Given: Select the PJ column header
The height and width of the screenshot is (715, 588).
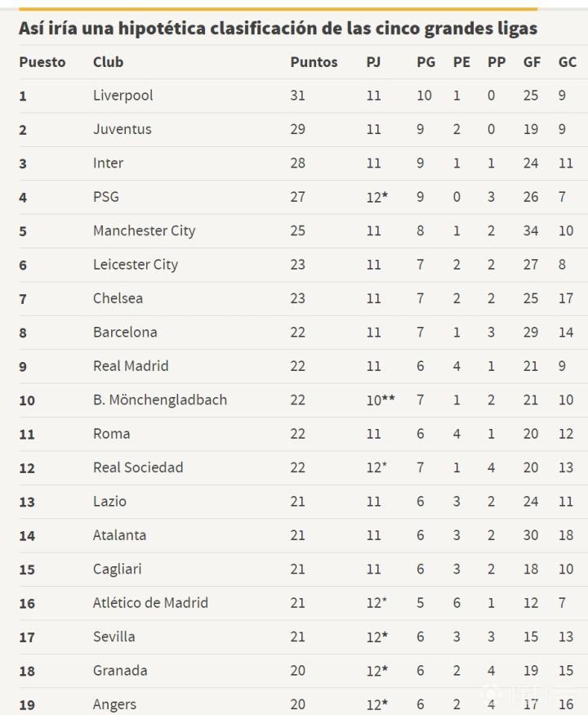Looking at the screenshot, I should pos(374,62).
